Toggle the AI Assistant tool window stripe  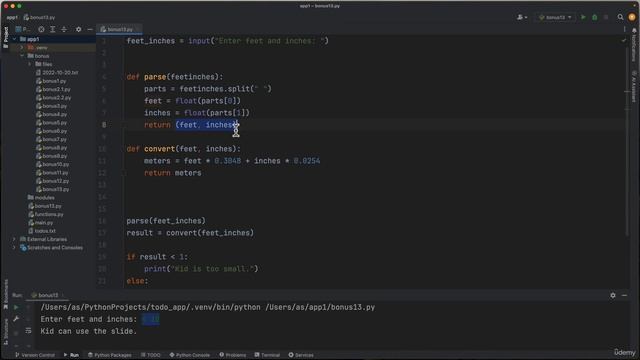[634, 87]
